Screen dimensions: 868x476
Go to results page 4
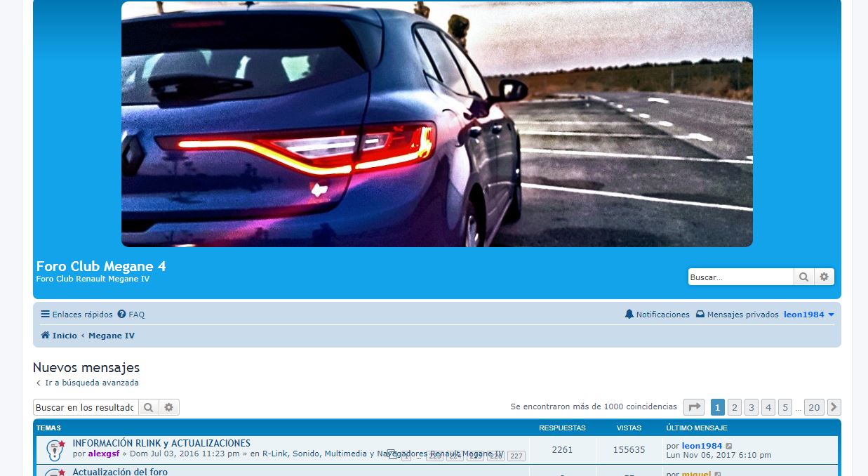point(768,407)
